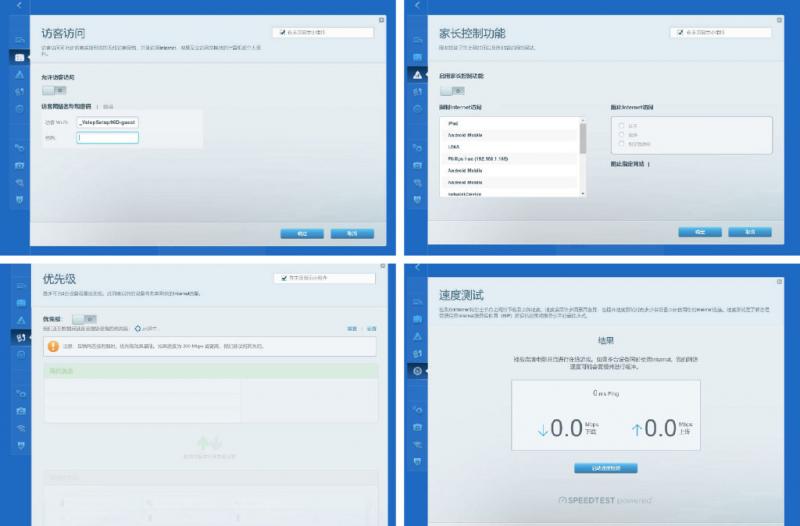Screen dimensions: 800x526
Task: Open wireless sidebar icon in 速度测试 panel
Action: tap(417, 444)
